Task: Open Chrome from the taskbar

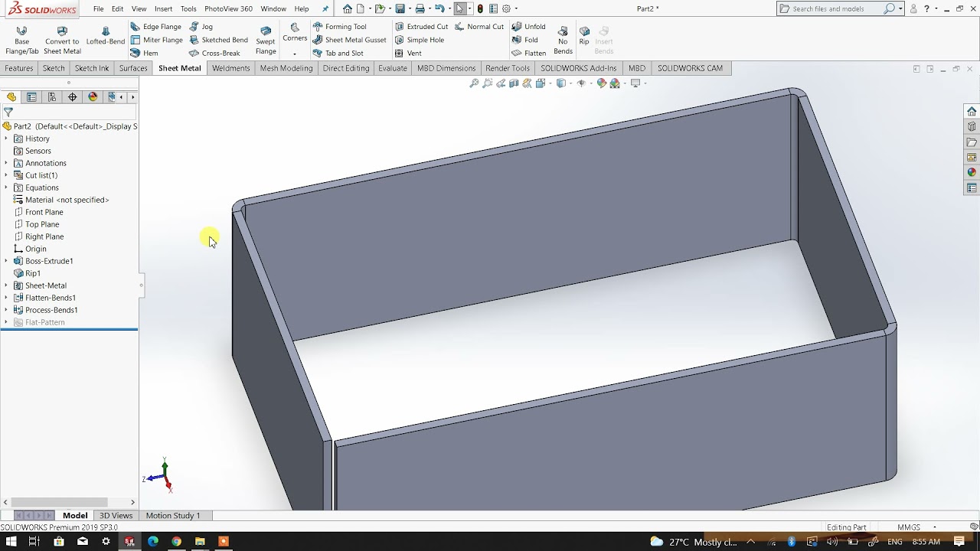Action: tap(176, 542)
